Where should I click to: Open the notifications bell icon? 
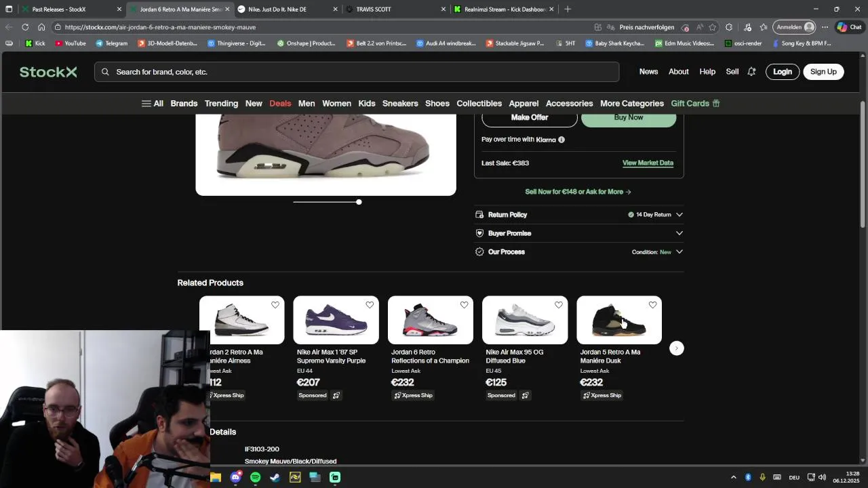tap(751, 72)
